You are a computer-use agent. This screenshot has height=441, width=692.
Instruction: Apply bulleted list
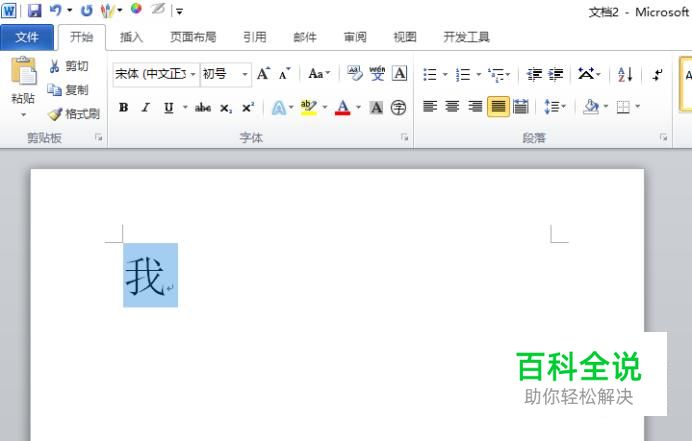pyautogui.click(x=430, y=74)
